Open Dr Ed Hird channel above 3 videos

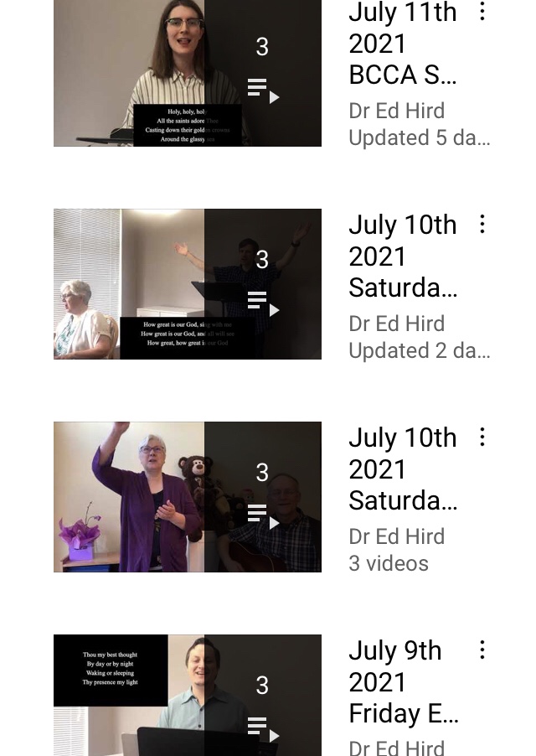pyautogui.click(x=397, y=536)
